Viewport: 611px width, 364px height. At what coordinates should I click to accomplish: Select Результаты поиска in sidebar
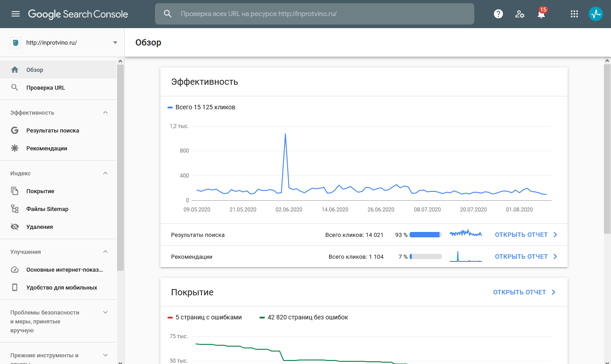tap(52, 130)
